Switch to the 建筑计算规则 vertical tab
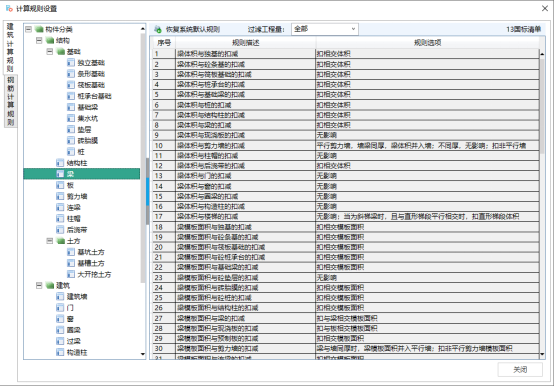 [10, 47]
